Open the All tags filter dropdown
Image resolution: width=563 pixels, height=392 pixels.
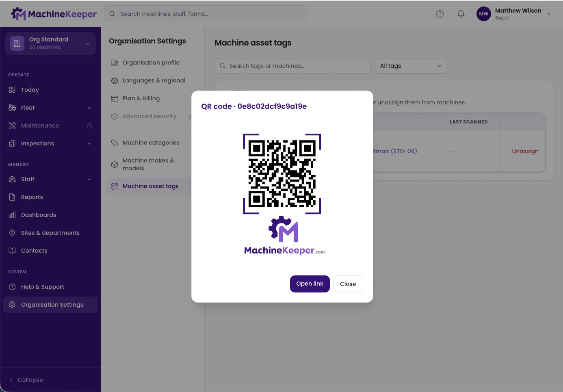click(x=411, y=66)
